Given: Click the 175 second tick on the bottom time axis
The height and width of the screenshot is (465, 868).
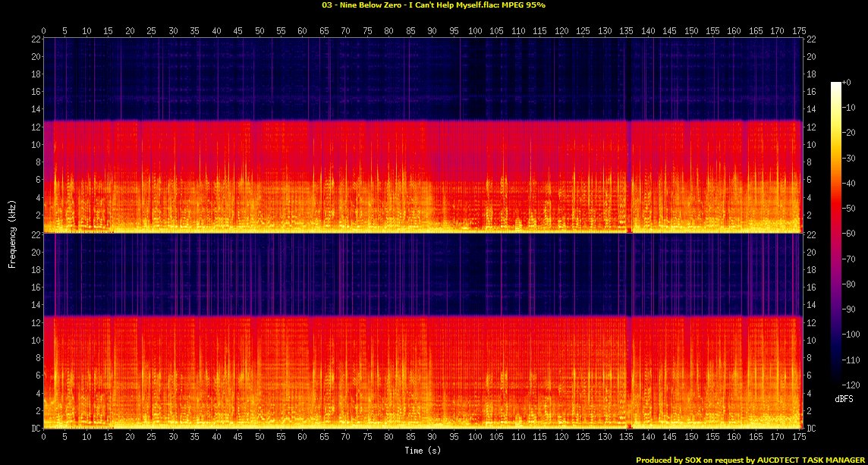Looking at the screenshot, I should tap(798, 438).
